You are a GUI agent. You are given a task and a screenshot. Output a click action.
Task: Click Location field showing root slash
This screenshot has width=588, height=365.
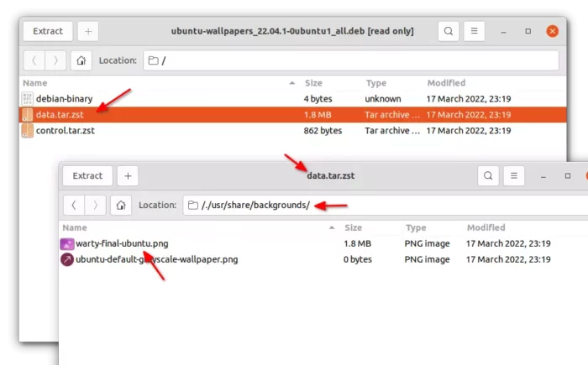click(351, 60)
